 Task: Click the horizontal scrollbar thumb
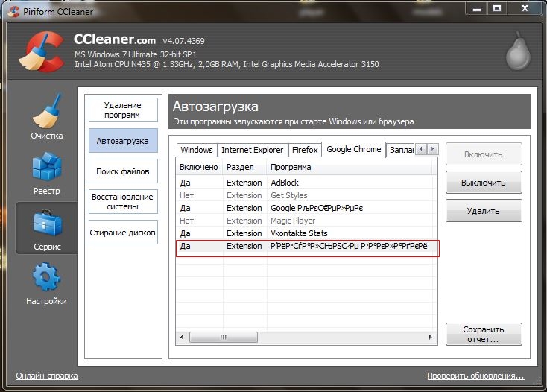(224, 338)
